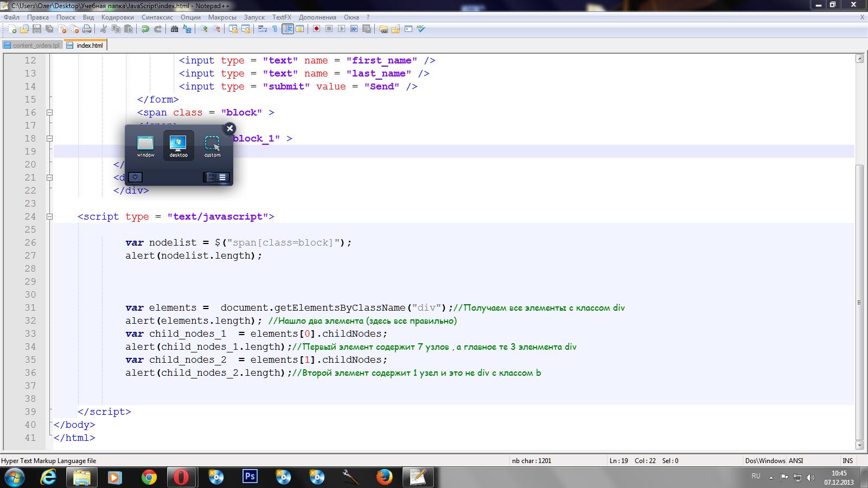Click the Replace toolbar icon
This screenshot has width=868, height=488.
(x=187, y=29)
